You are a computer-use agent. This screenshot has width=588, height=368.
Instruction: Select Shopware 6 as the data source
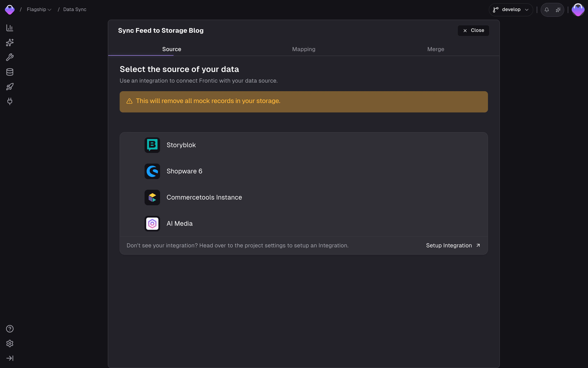point(304,171)
